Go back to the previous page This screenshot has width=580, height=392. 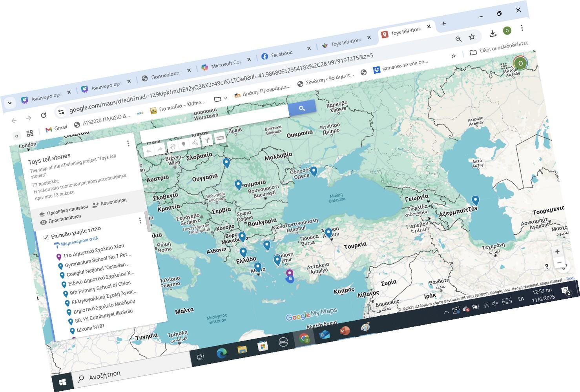point(14,120)
